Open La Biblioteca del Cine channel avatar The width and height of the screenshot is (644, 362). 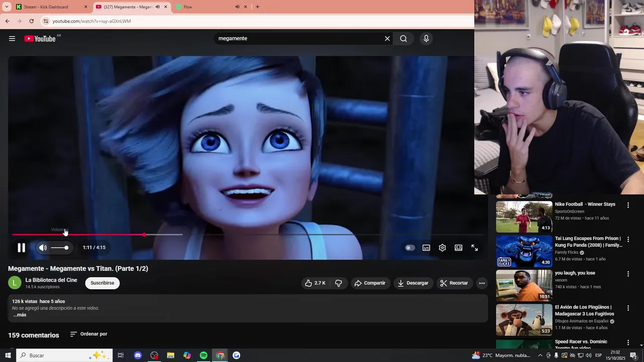click(15, 283)
